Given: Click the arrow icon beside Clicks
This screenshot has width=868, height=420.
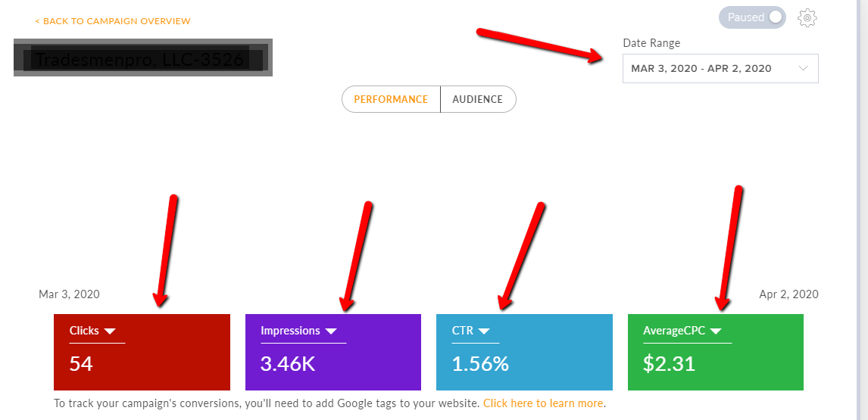Looking at the screenshot, I should click(110, 331).
